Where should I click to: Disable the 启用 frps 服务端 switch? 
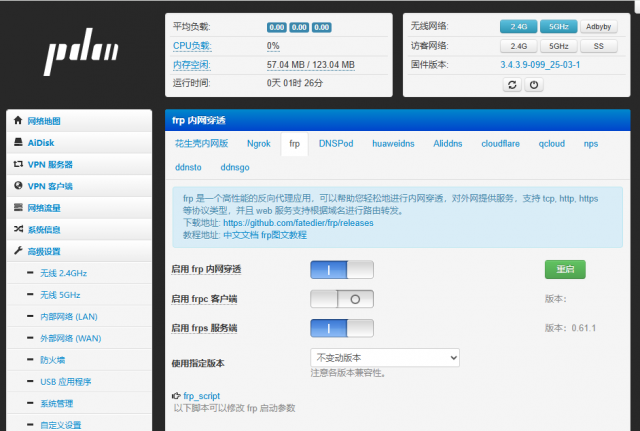[x=342, y=328]
